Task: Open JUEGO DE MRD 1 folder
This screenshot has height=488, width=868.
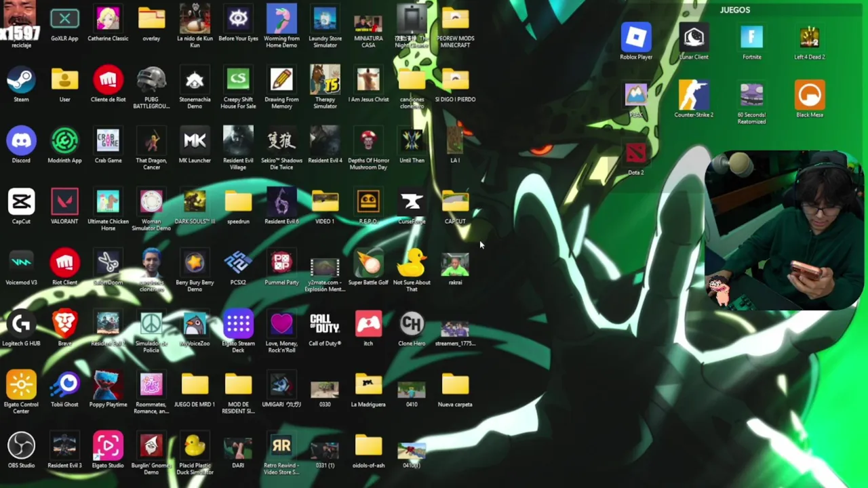Action: [x=195, y=385]
